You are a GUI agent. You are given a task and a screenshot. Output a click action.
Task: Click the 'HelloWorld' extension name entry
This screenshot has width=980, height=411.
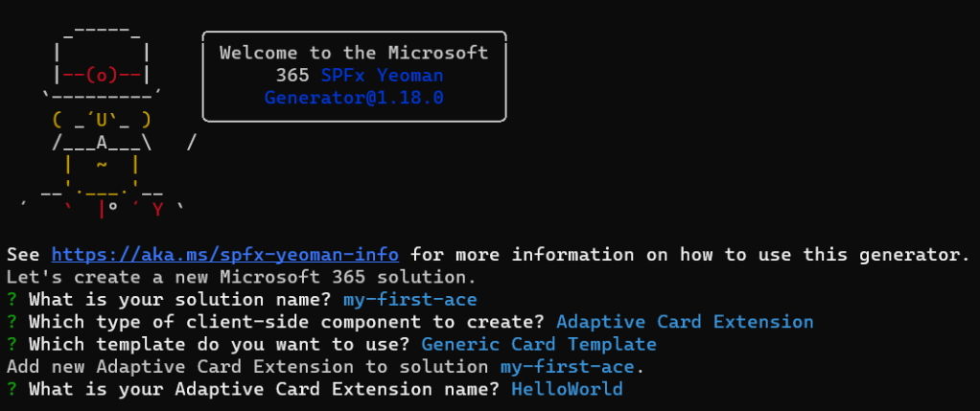pos(567,389)
